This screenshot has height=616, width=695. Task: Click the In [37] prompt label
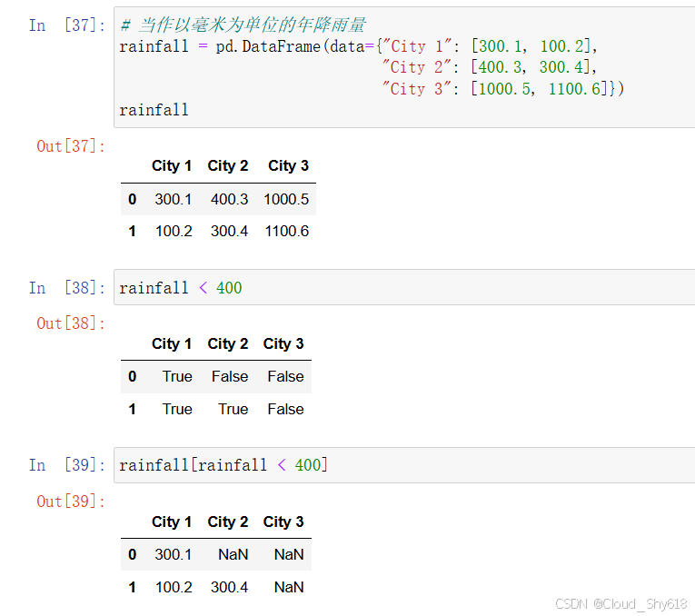tap(67, 25)
